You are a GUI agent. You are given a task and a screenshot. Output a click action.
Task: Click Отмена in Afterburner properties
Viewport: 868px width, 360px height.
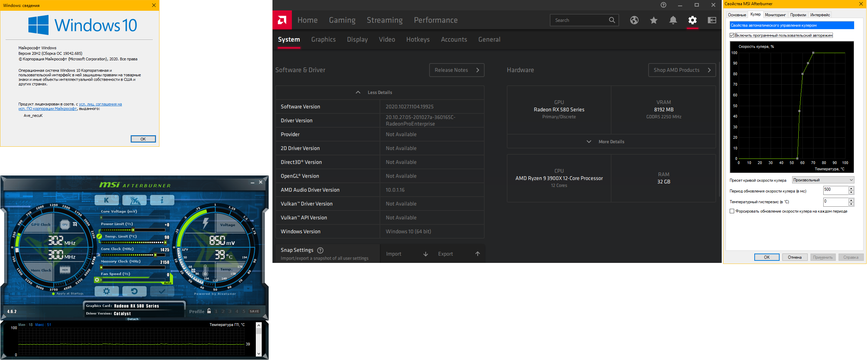(795, 257)
